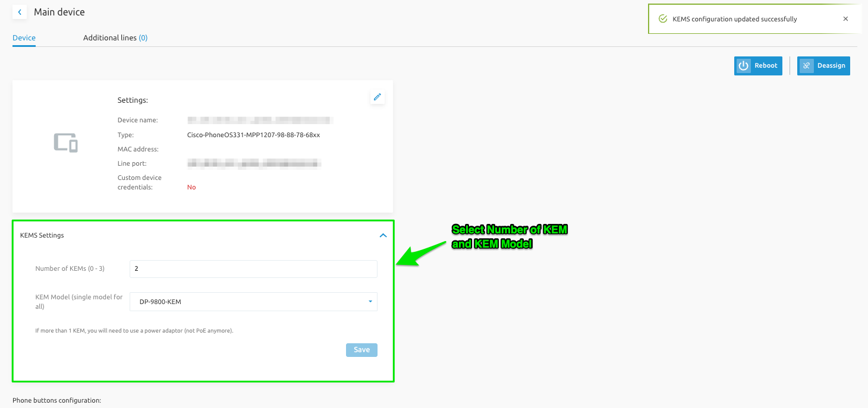
Task: Focus the Number of KEMs input field
Action: click(253, 269)
